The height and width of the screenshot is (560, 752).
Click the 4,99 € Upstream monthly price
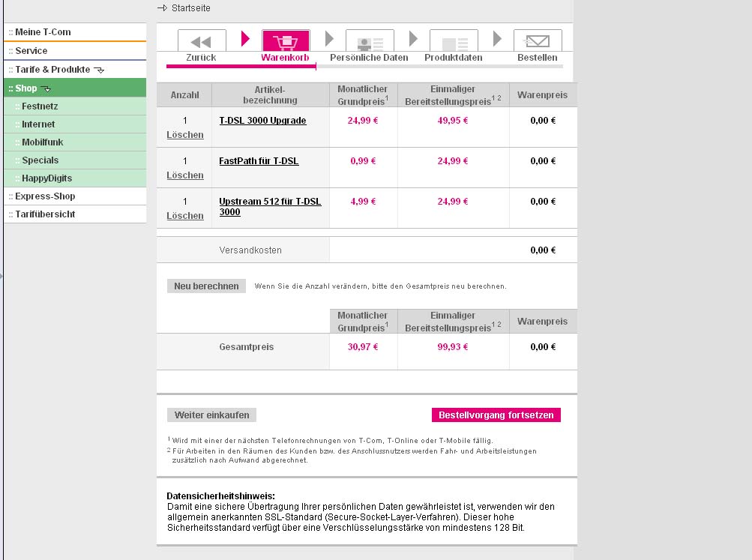point(363,202)
